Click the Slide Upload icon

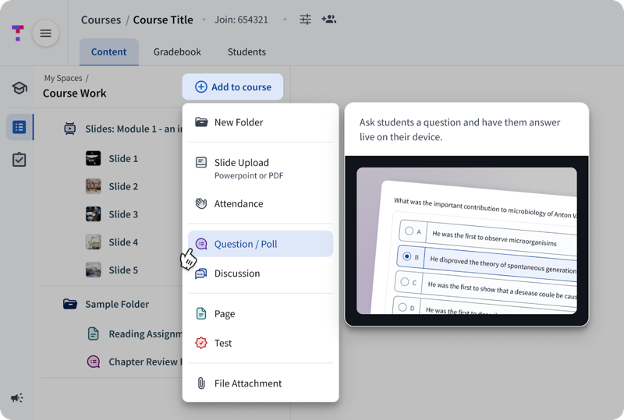[201, 162]
